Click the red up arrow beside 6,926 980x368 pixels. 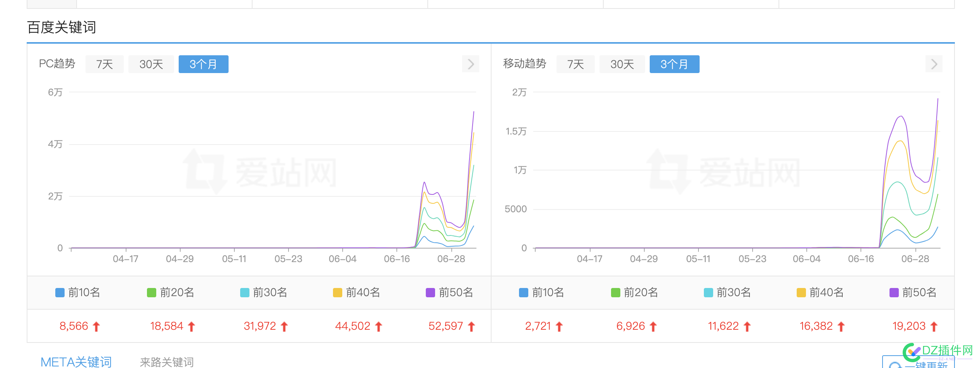[x=653, y=327]
